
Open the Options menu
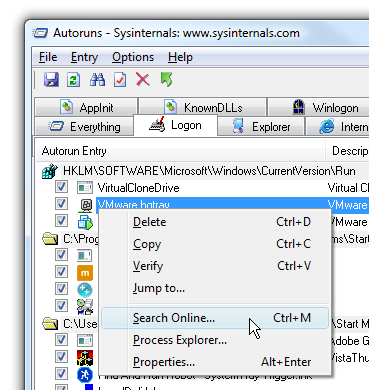[x=133, y=57]
